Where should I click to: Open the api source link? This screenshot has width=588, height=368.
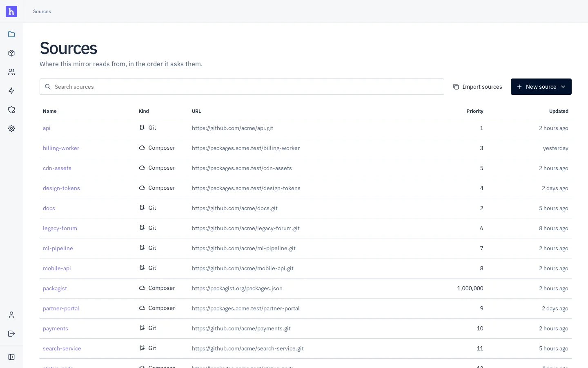click(47, 128)
